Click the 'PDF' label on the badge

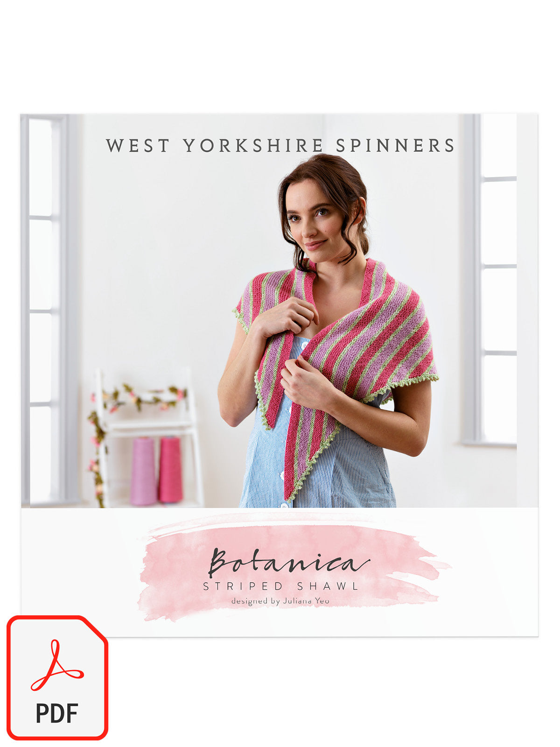click(x=57, y=713)
